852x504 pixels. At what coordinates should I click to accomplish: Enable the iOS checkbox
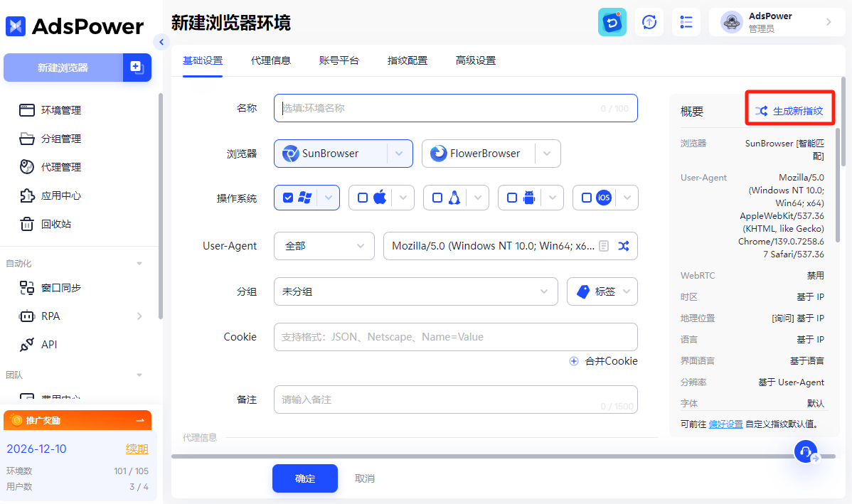click(x=586, y=198)
